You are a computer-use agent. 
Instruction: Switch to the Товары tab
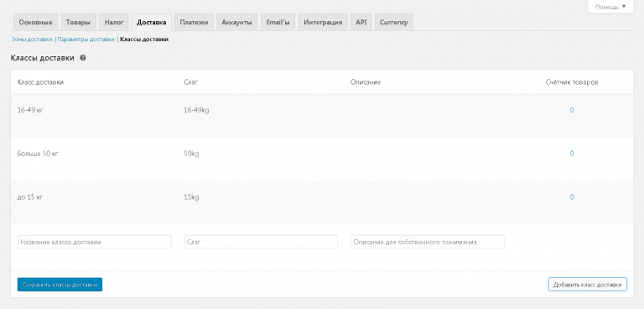[x=79, y=22]
